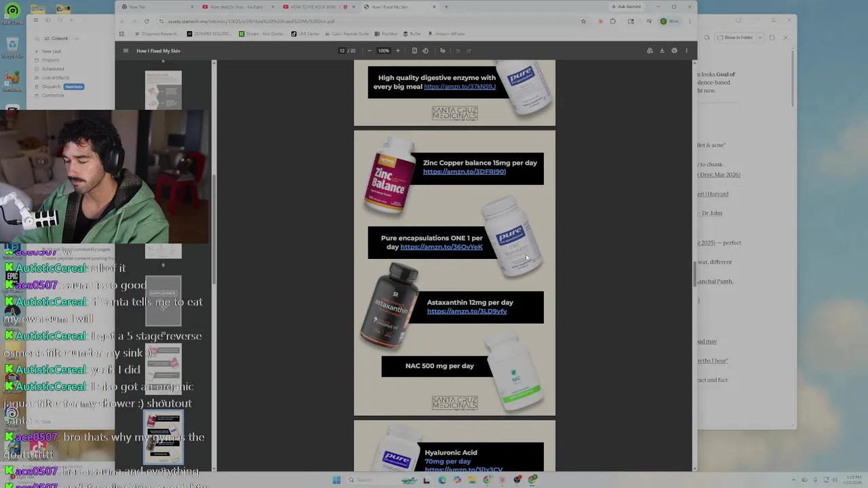Viewport: 868px width, 488px height.
Task: Open the Razer Cortex desktop icon
Action: [x=12, y=14]
